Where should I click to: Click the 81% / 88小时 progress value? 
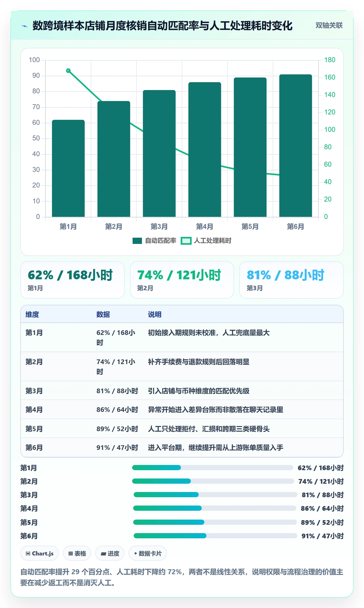pos(323,495)
